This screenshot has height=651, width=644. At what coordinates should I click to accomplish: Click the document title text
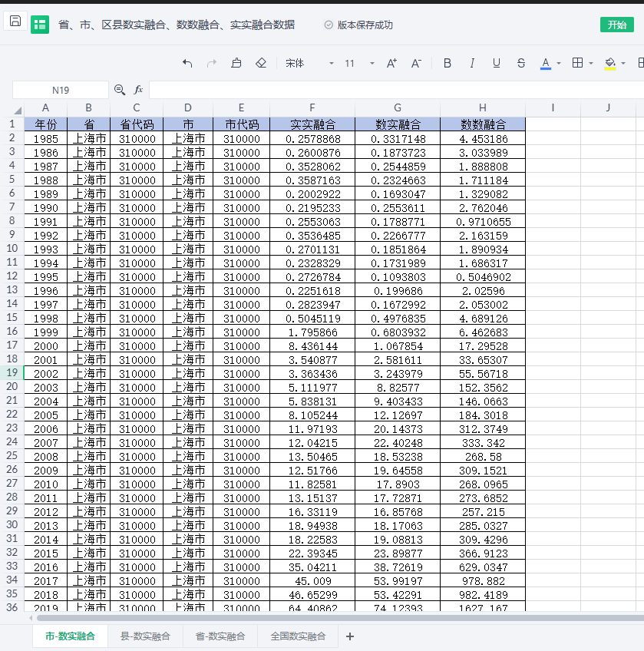[177, 25]
